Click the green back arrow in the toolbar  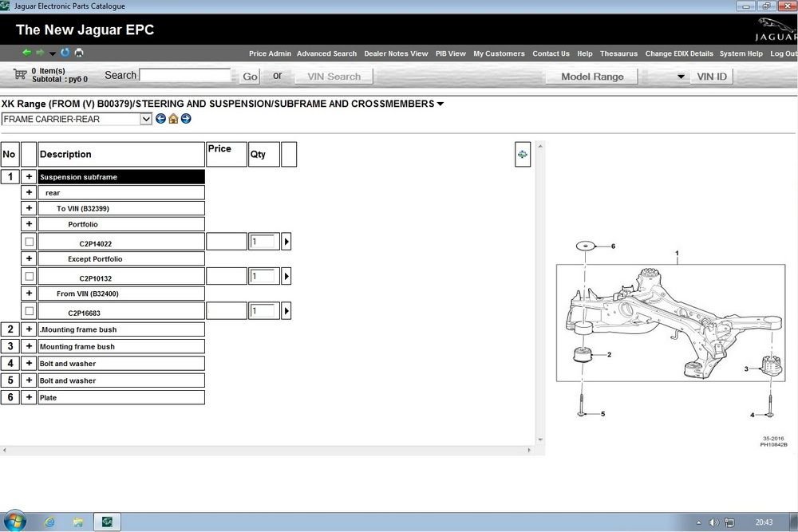click(x=27, y=53)
